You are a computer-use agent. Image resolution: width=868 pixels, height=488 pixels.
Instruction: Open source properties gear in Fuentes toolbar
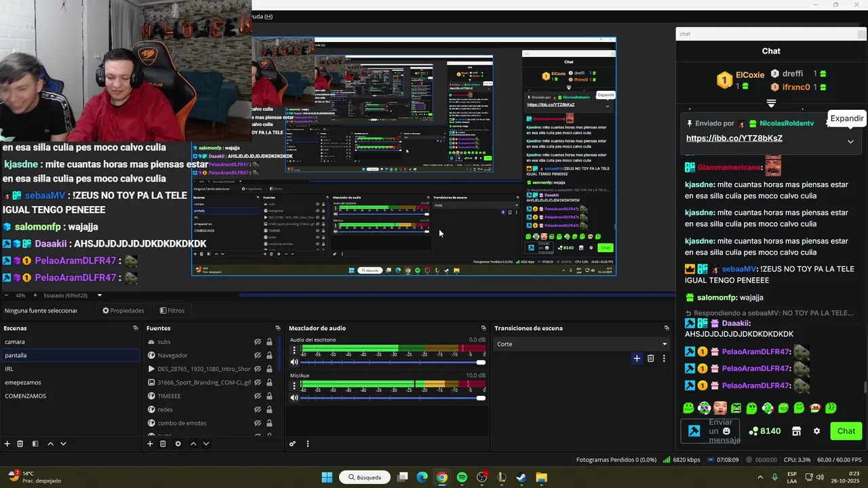coord(178,444)
